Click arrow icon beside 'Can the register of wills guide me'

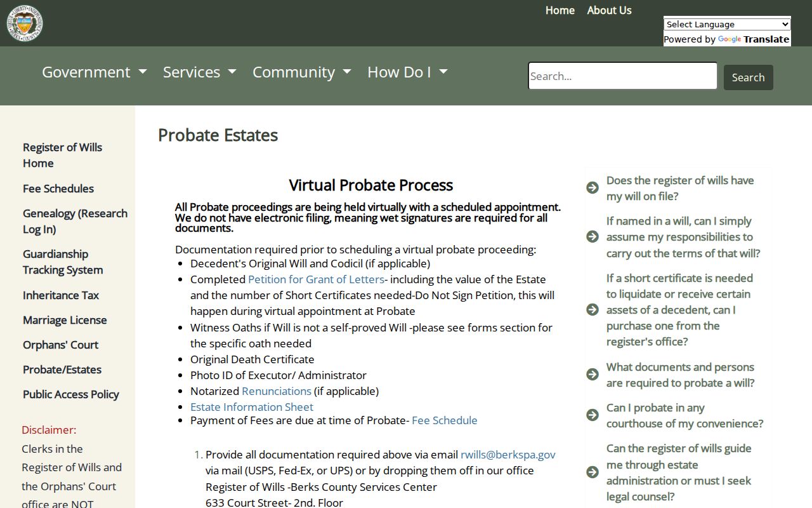coord(593,472)
